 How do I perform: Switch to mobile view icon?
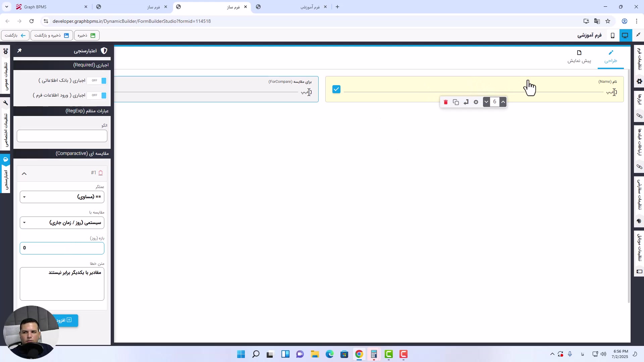coord(612,35)
